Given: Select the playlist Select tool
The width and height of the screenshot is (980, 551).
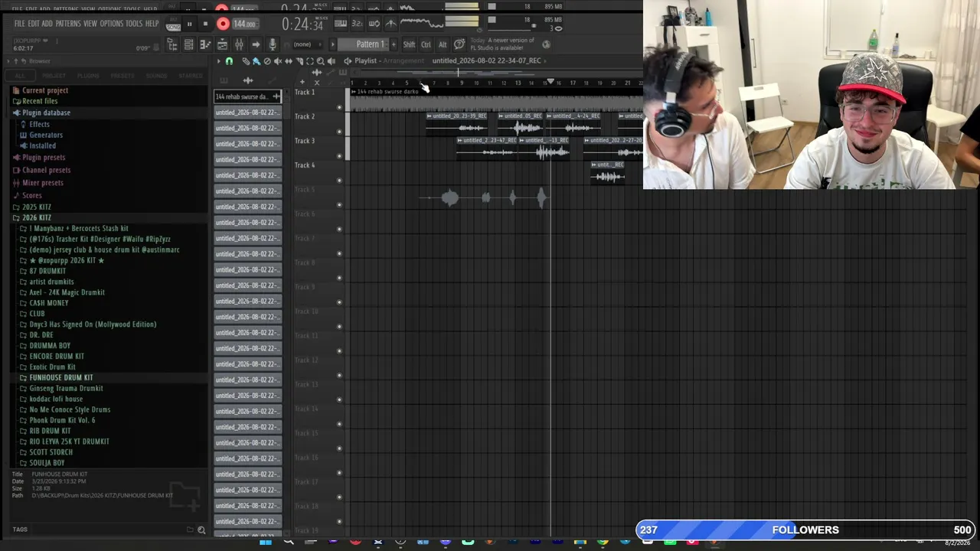Looking at the screenshot, I should click(x=310, y=61).
